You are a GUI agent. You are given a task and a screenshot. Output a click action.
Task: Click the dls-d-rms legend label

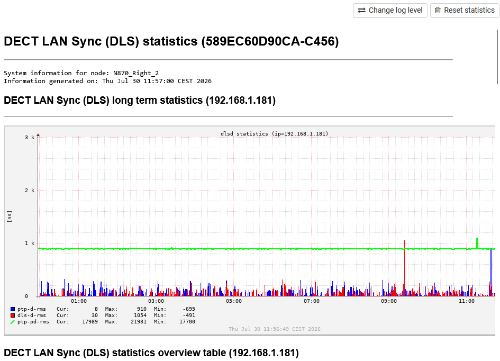point(32,315)
